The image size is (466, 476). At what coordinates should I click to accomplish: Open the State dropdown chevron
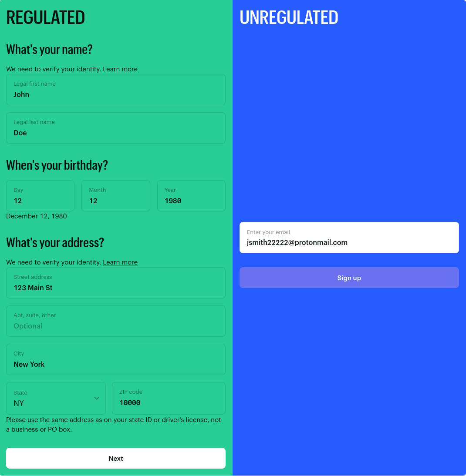(x=97, y=398)
